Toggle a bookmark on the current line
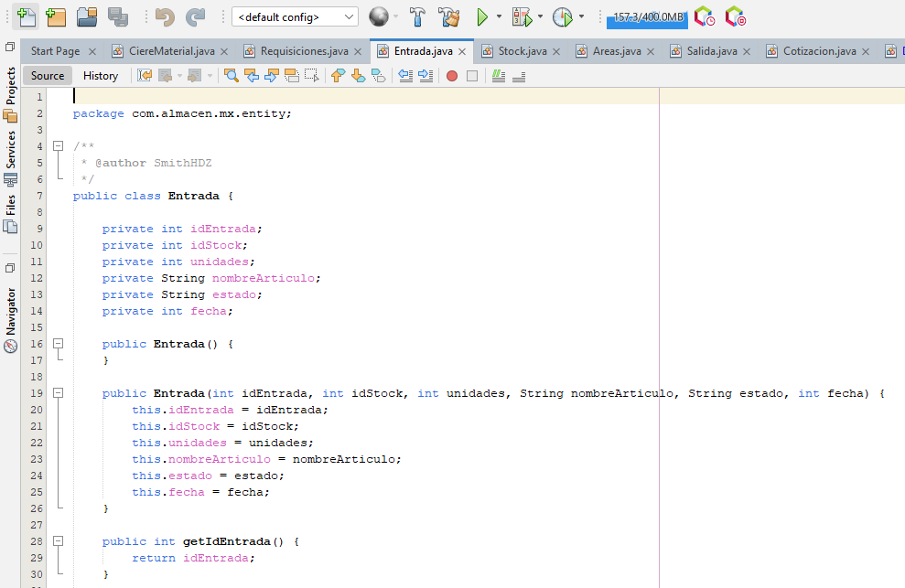The height and width of the screenshot is (588, 905). click(x=379, y=76)
